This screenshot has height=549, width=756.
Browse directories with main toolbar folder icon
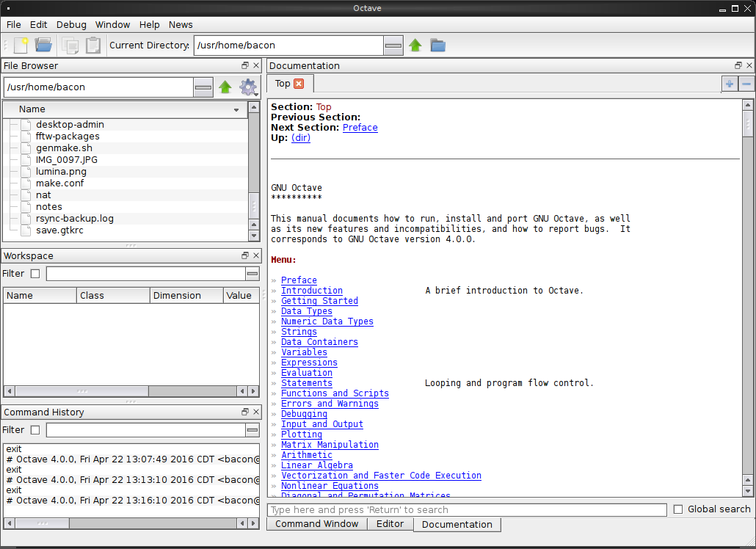437,46
